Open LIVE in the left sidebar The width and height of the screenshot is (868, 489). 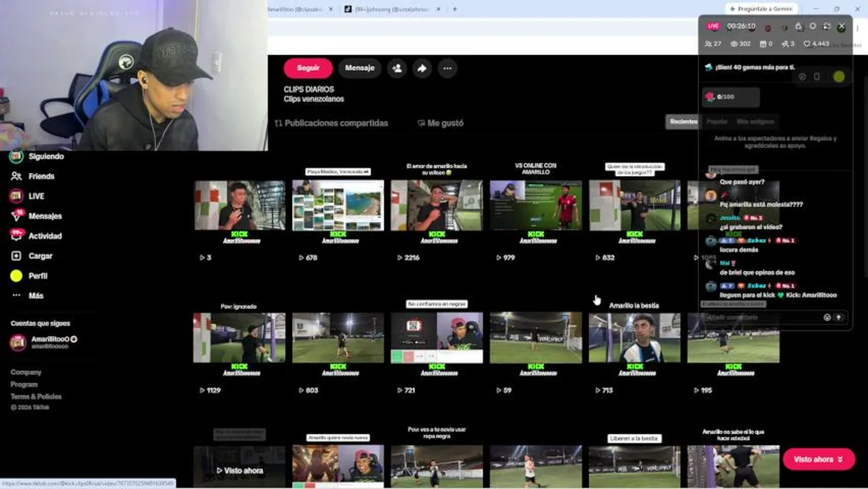28,196
